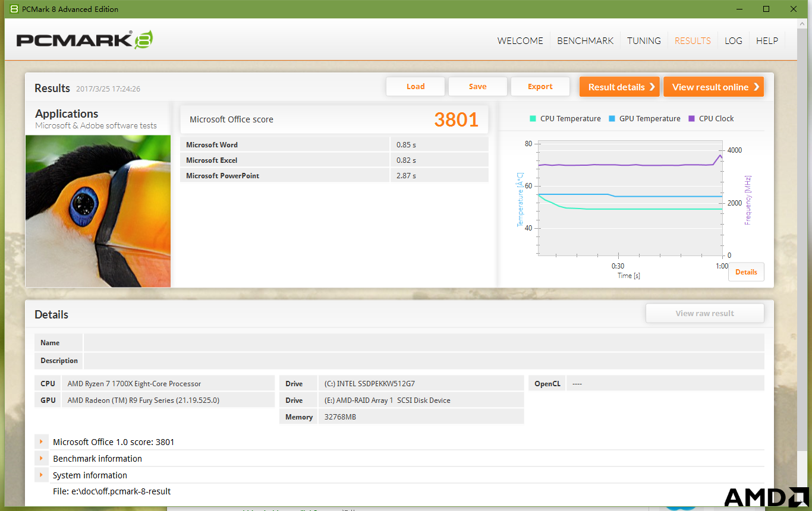Click the 0.85 s Word time value

click(406, 144)
